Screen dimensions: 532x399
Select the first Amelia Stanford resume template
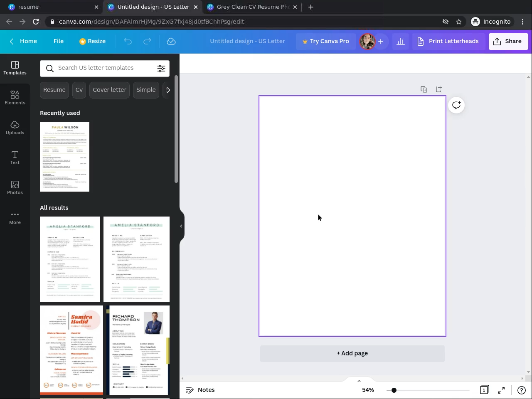click(x=70, y=259)
